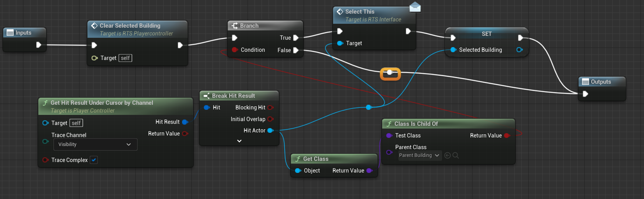This screenshot has width=644, height=199.
Task: Click Blocking Hit output pin
Action: coord(271,107)
